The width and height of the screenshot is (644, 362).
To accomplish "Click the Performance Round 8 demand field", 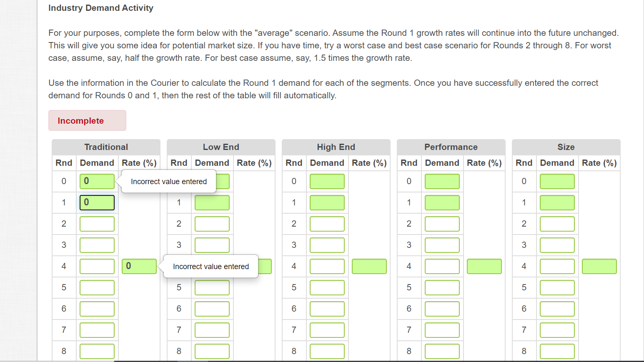I will click(442, 351).
